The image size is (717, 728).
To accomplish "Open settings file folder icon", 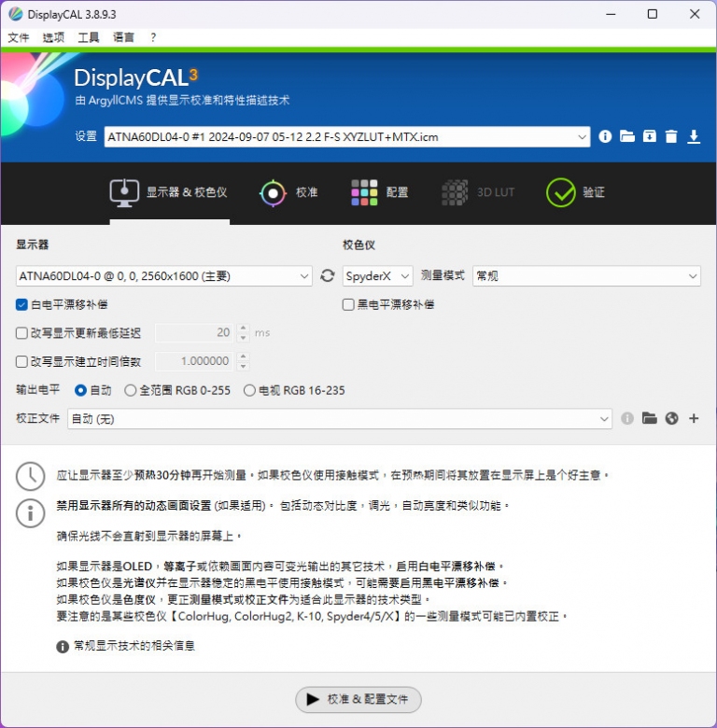I will 627,136.
